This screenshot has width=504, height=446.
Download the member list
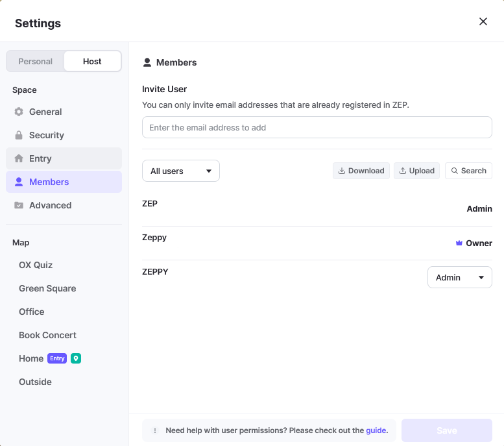361,171
